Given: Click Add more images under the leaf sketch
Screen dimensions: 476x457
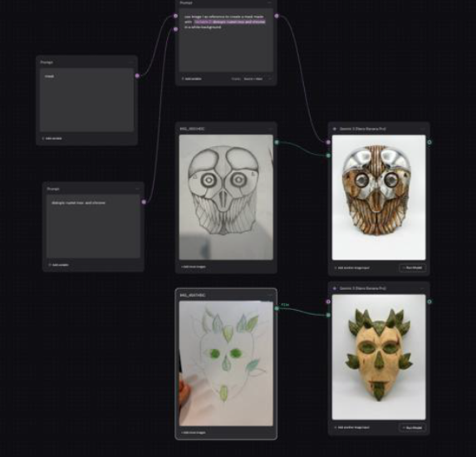Looking at the screenshot, I should (x=194, y=432).
